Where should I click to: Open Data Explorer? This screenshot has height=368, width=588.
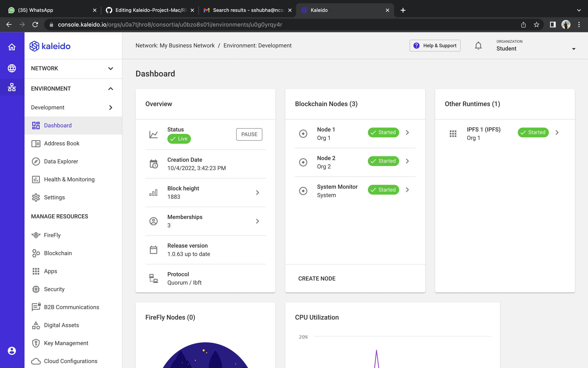point(73,161)
